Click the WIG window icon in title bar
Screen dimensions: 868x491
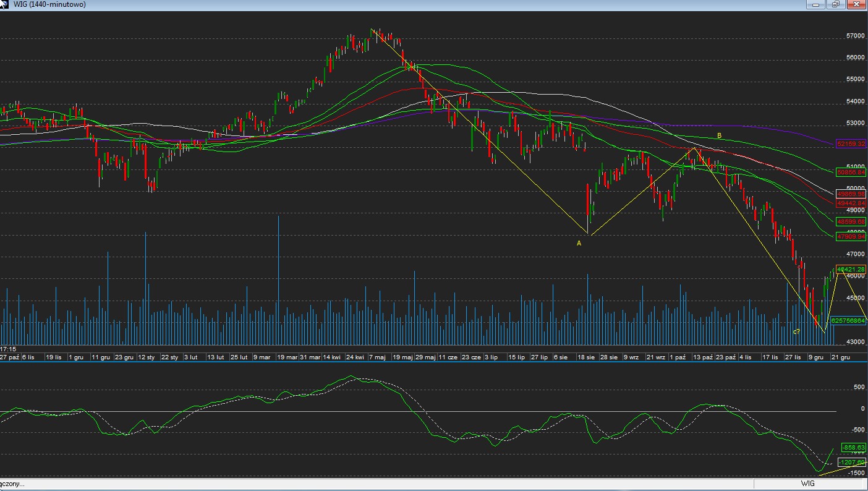[x=5, y=4]
